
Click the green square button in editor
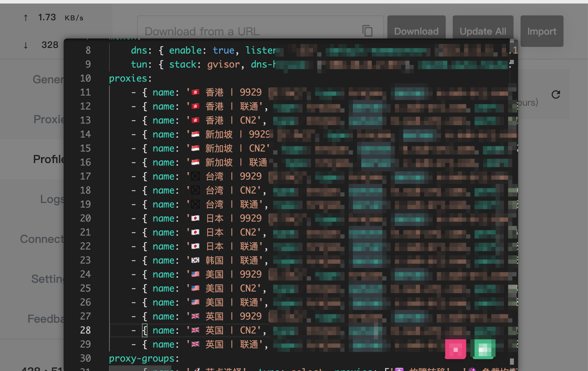483,349
